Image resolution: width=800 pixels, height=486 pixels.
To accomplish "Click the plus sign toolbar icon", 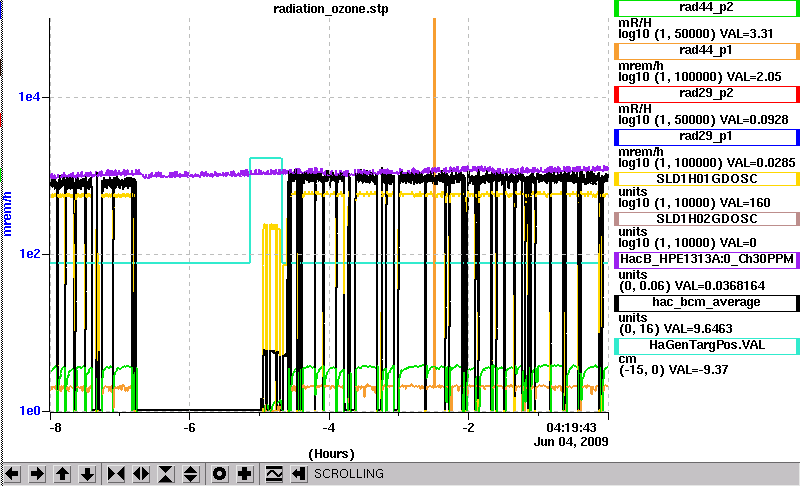I will tap(244, 474).
